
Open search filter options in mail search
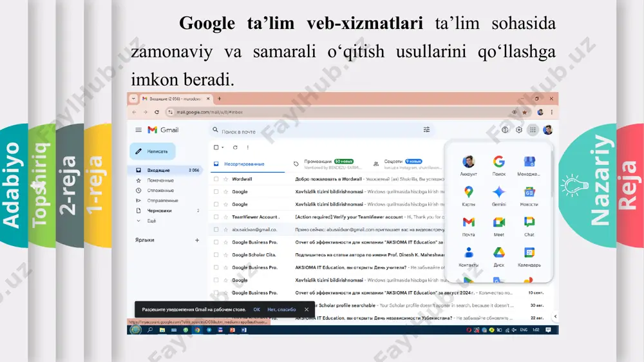426,130
